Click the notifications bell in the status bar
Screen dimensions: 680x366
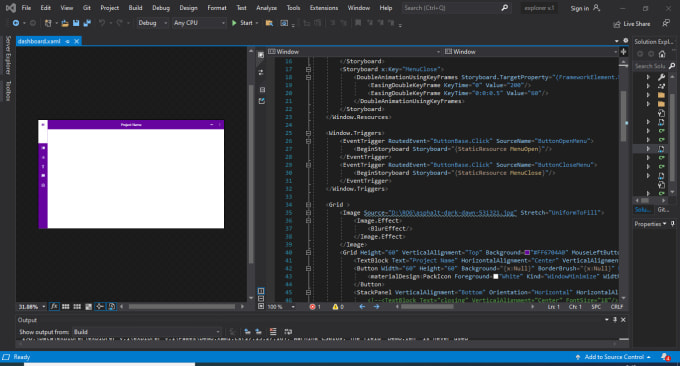click(665, 357)
